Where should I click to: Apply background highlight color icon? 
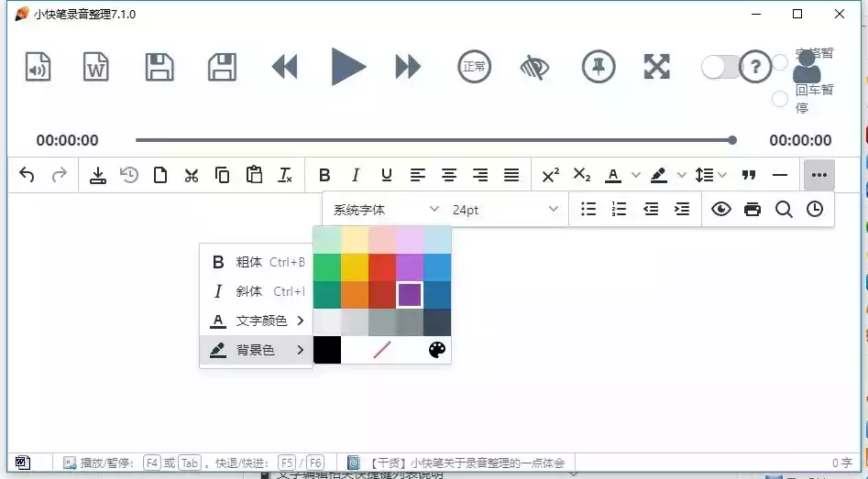coord(658,175)
